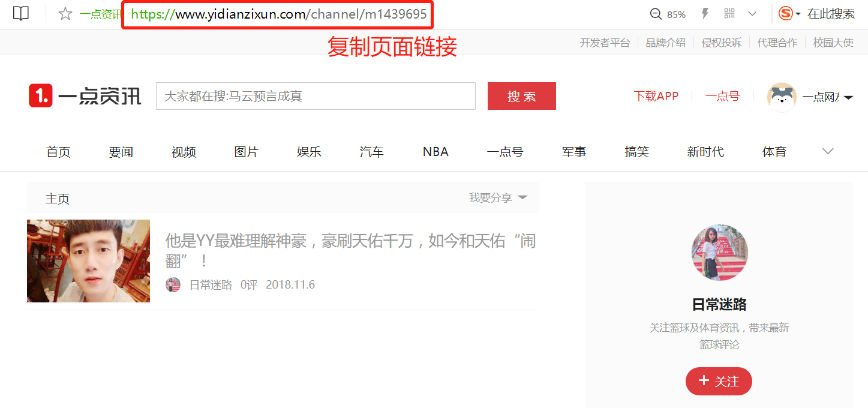
Task: Open the QR code icon
Action: click(x=729, y=14)
